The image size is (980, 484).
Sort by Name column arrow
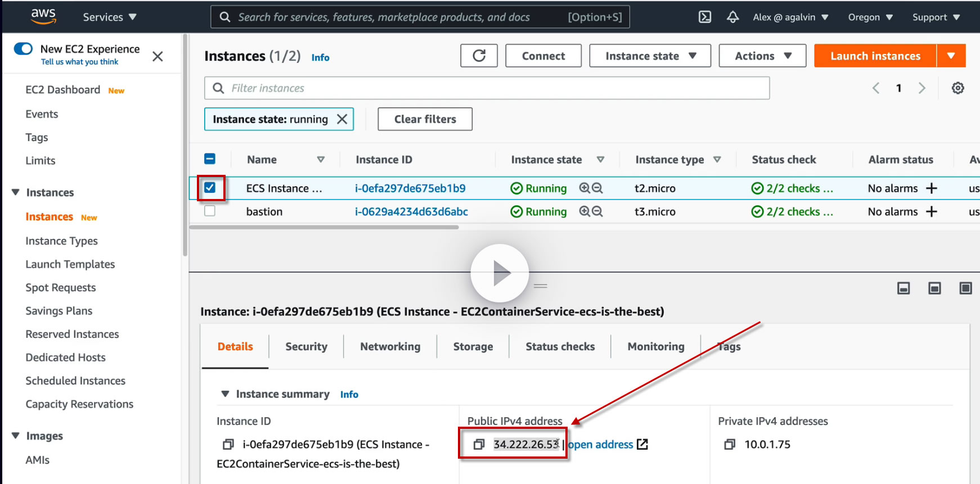[321, 160]
